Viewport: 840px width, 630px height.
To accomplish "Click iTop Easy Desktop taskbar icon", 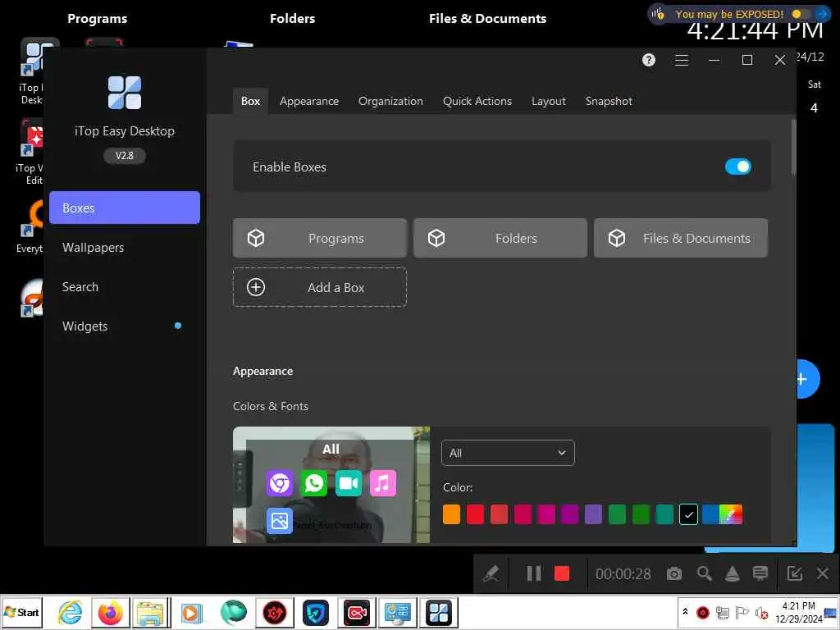I will pyautogui.click(x=439, y=612).
